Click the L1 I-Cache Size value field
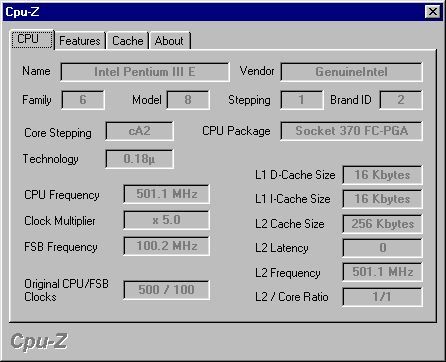This screenshot has width=446, height=362. coord(382,199)
